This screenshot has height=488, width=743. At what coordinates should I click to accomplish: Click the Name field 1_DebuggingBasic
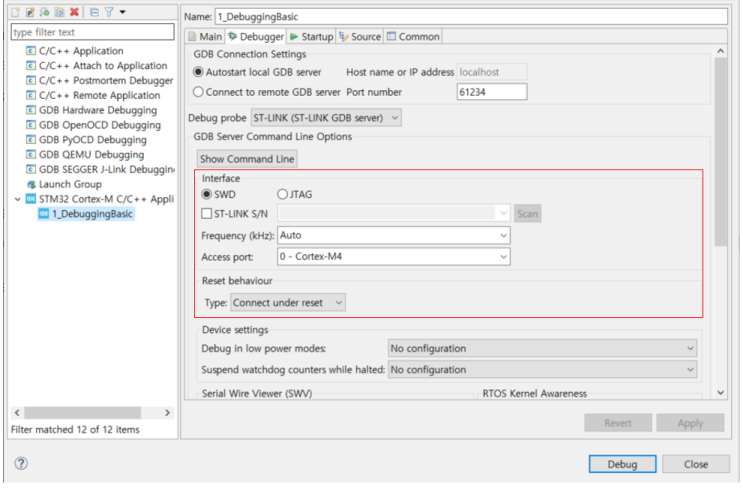pos(471,17)
